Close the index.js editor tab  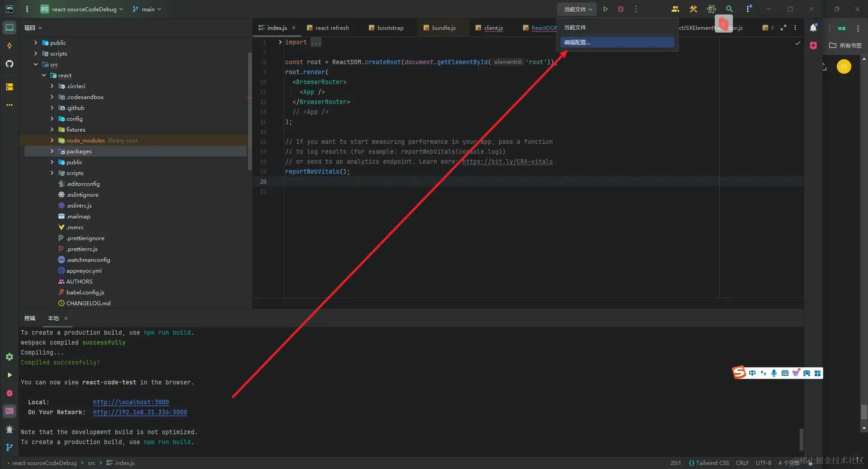[x=294, y=28]
